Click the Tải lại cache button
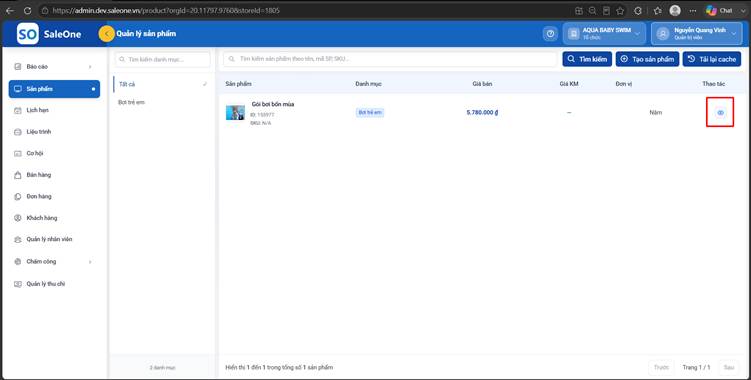The height and width of the screenshot is (380, 751). (712, 59)
